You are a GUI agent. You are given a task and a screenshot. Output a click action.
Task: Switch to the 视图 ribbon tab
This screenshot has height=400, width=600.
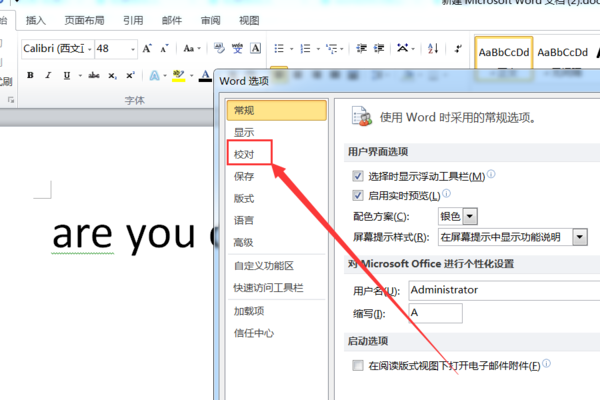pyautogui.click(x=249, y=20)
